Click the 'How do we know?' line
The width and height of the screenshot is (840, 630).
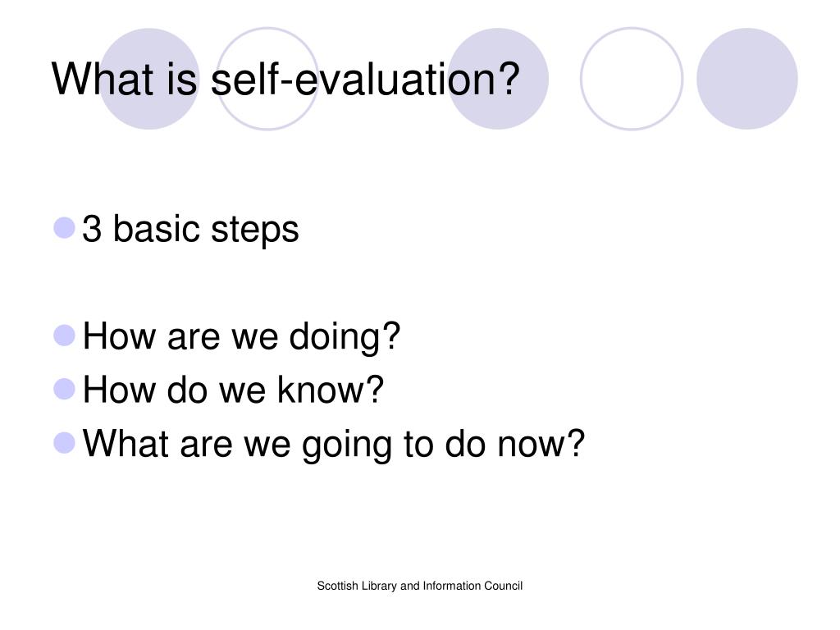coord(233,390)
